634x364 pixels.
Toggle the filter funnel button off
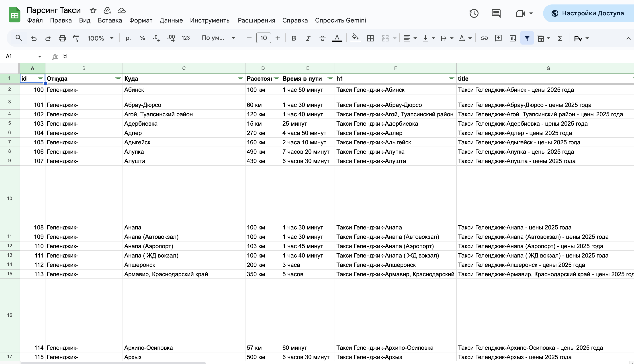[x=527, y=38]
